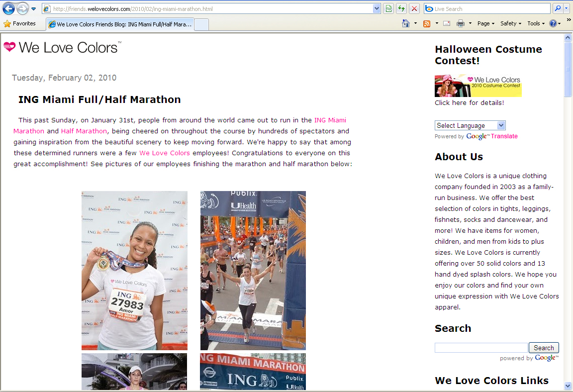Click the Refresh page icon
This screenshot has width=573, height=392.
401,9
